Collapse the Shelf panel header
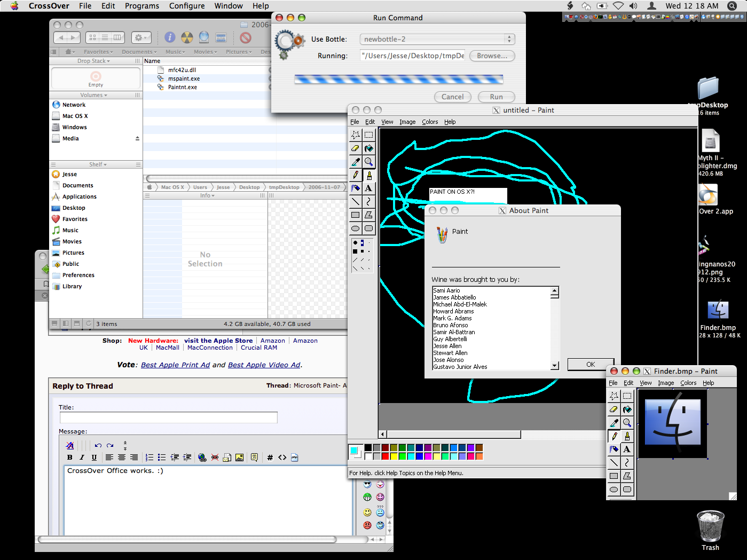Screen dimensions: 747x560 point(98,164)
